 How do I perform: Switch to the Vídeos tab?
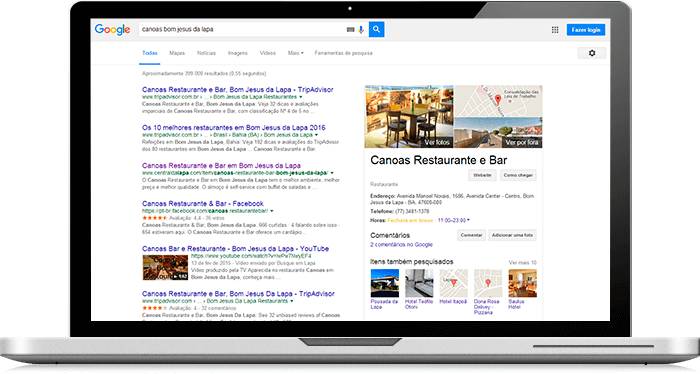pos(268,53)
